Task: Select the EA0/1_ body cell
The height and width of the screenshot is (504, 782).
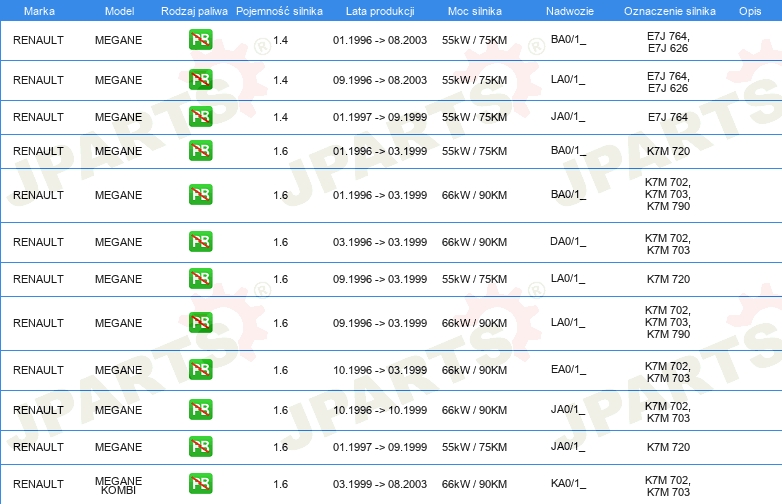Action: pos(569,370)
